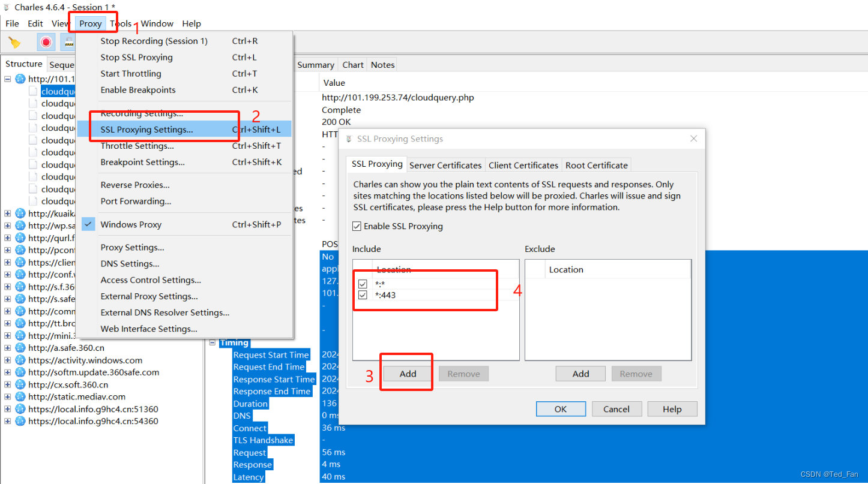Toggle the Enable SSL Proxying checkbox
Viewport: 868px width, 484px height.
point(357,226)
